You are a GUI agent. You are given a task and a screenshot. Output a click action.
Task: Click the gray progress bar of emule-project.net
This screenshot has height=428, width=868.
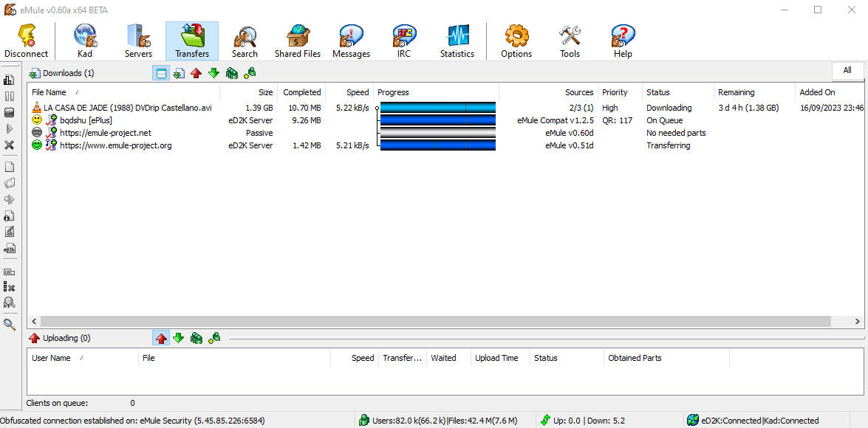coord(438,133)
